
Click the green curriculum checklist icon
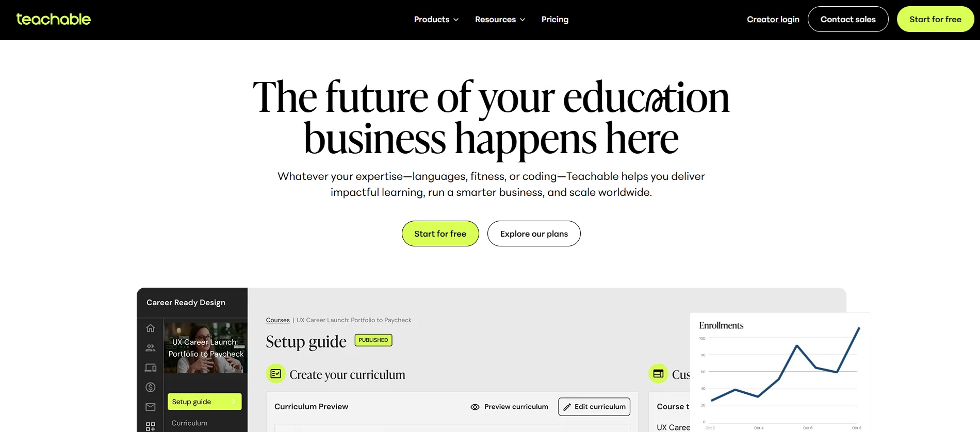[276, 374]
